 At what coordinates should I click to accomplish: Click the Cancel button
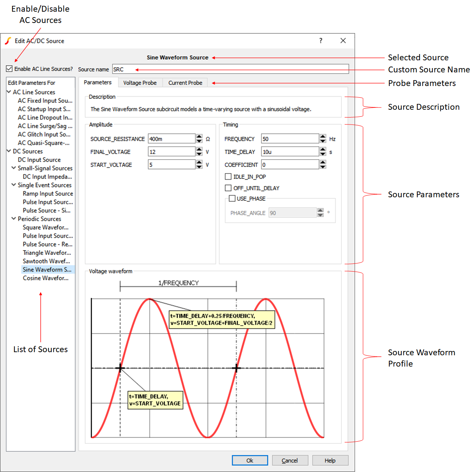pyautogui.click(x=290, y=460)
